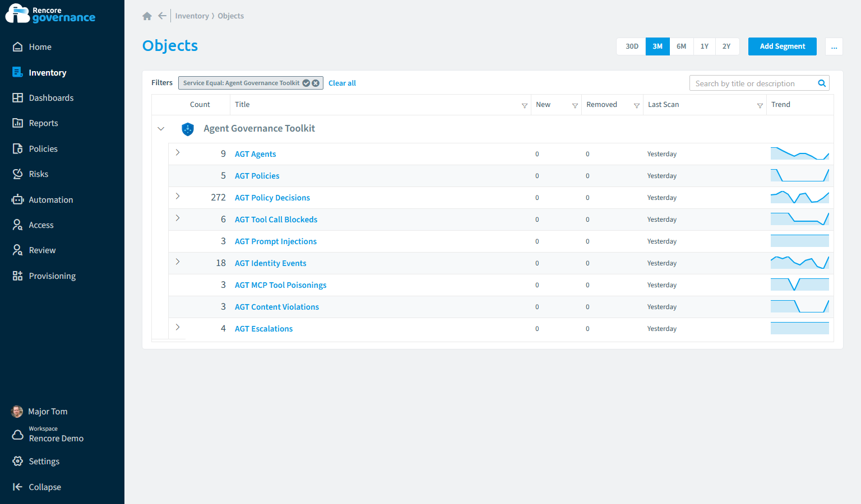
Task: Open the Automation sidebar icon
Action: coord(17,199)
